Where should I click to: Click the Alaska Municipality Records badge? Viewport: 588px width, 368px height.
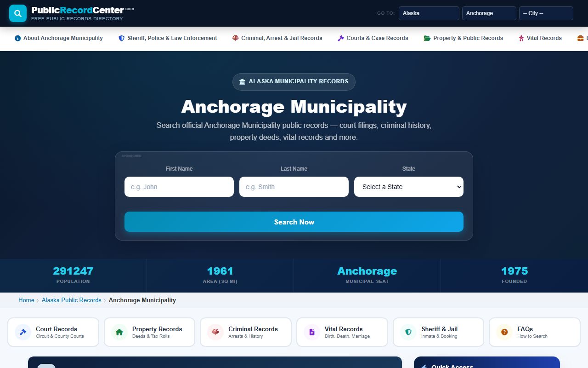point(294,81)
